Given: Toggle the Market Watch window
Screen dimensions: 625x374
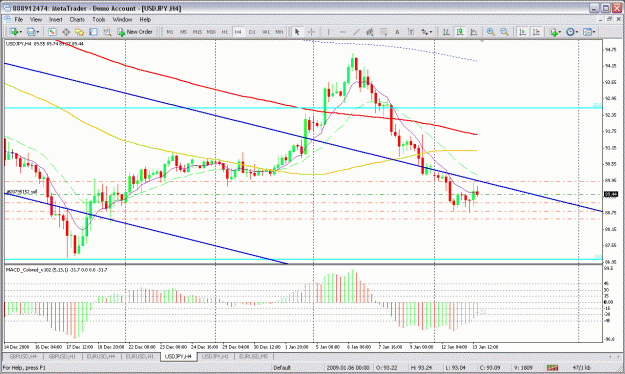Looking at the screenshot, I should click(52, 32).
